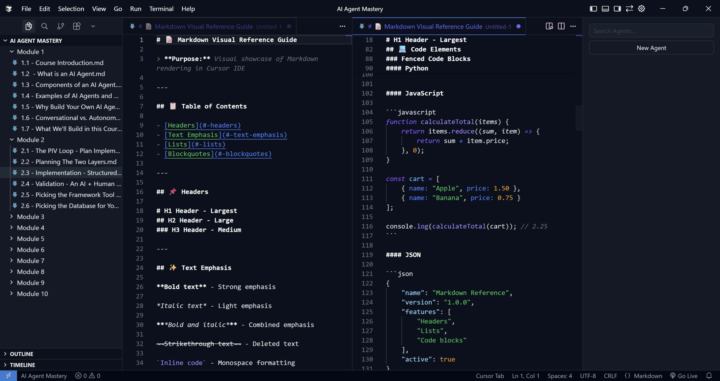
Task: Open the View menu
Action: (x=99, y=9)
